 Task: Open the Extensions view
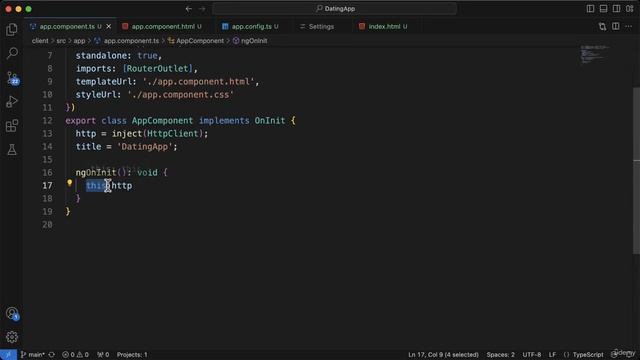(12, 125)
